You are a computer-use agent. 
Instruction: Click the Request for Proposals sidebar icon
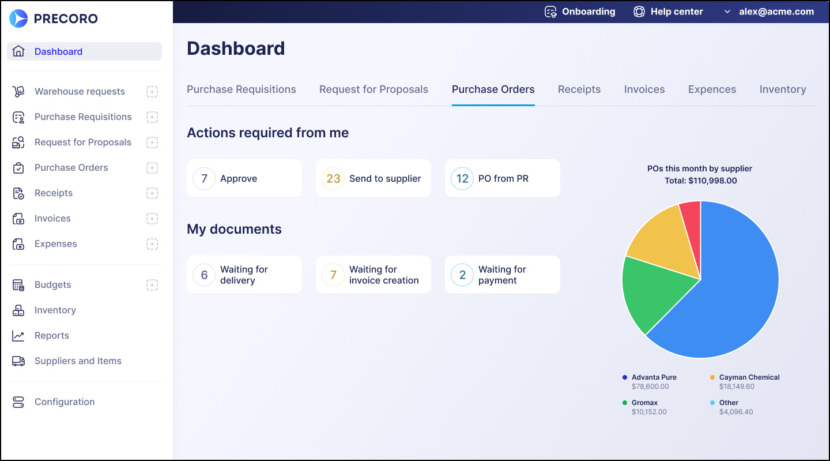pos(19,142)
